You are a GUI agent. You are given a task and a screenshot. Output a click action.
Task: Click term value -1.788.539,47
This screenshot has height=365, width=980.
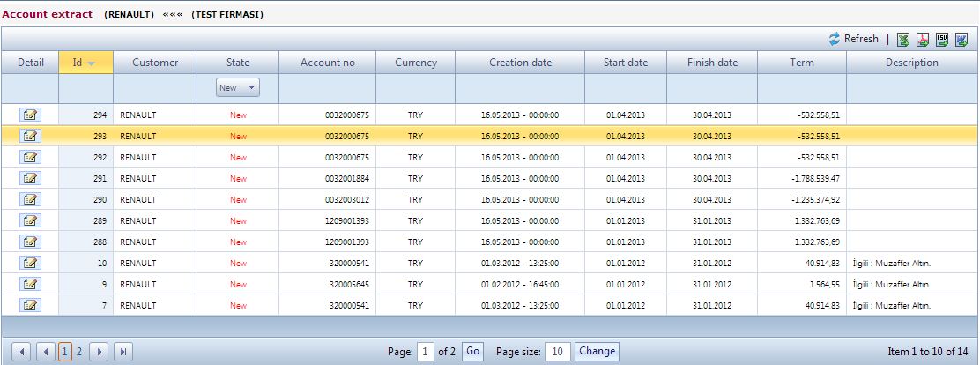pos(815,178)
